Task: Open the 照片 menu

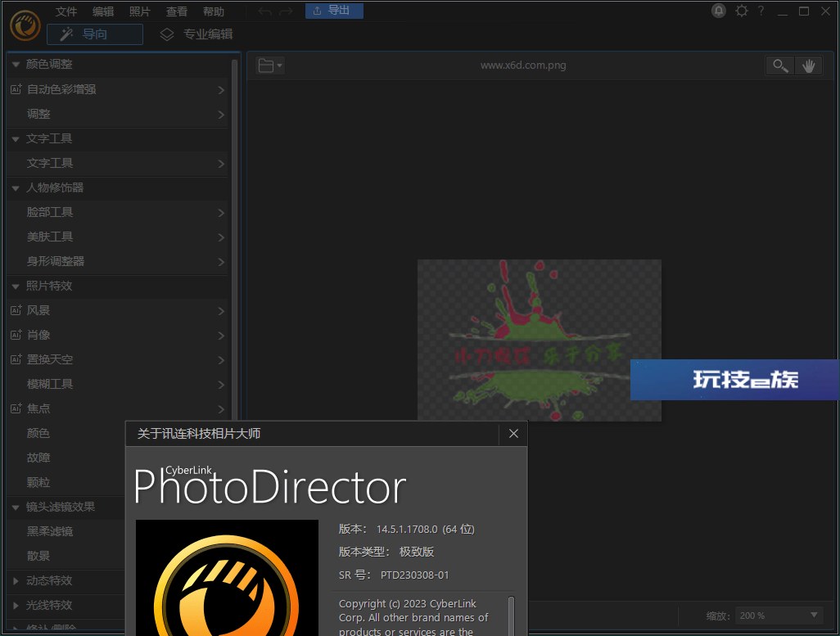Action: point(140,11)
